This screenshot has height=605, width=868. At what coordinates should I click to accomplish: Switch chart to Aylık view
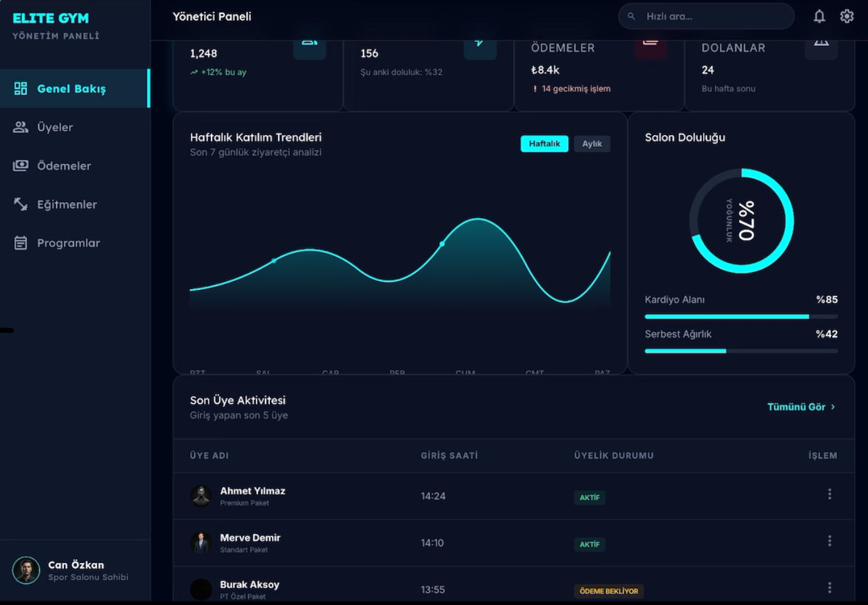coord(592,144)
